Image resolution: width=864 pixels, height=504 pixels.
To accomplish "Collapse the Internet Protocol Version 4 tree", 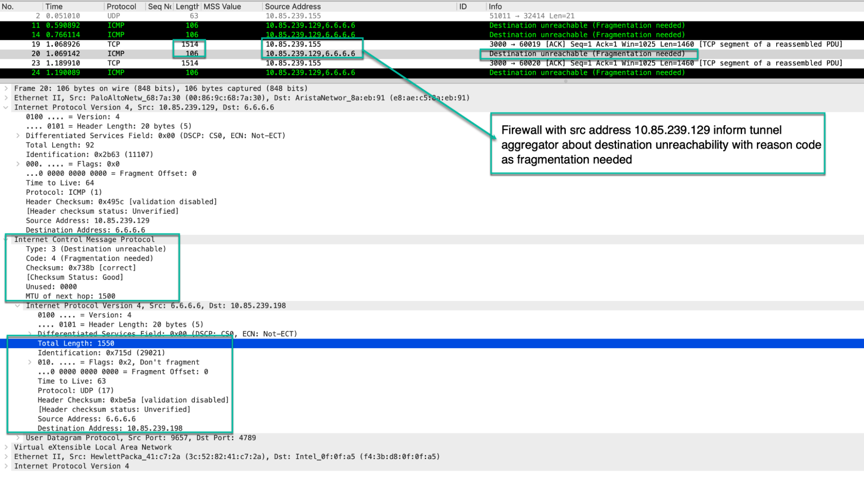I will (6, 107).
